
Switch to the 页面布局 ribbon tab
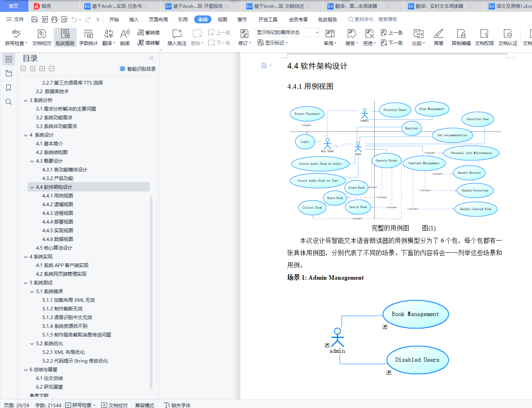158,19
